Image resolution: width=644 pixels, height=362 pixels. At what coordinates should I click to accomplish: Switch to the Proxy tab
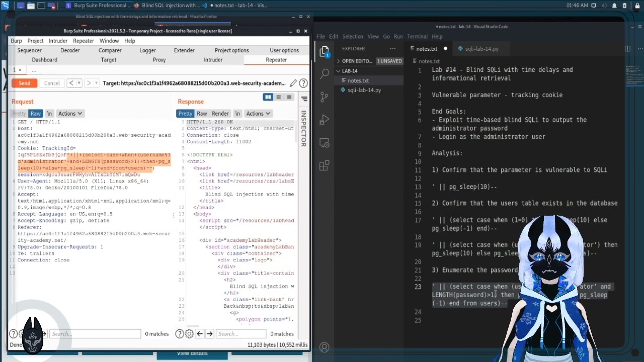159,60
